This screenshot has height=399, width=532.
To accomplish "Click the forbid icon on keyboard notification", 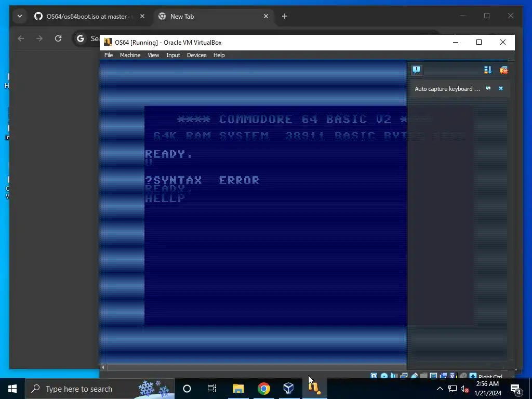I will (488, 88).
